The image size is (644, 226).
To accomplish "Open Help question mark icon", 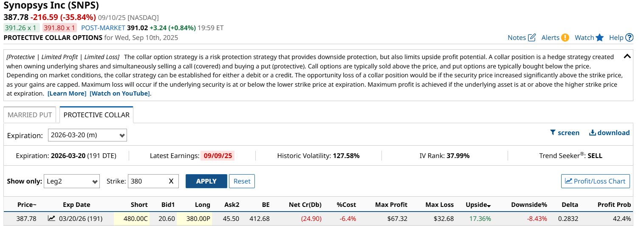I will (629, 37).
